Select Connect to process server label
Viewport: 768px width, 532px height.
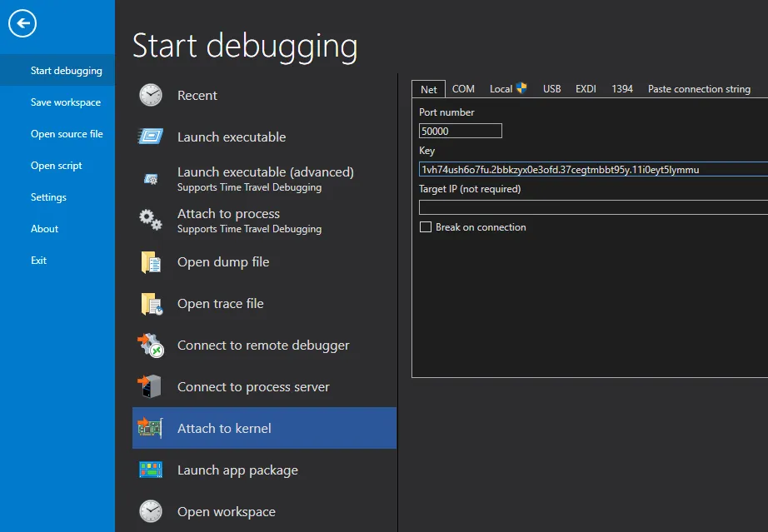click(253, 386)
